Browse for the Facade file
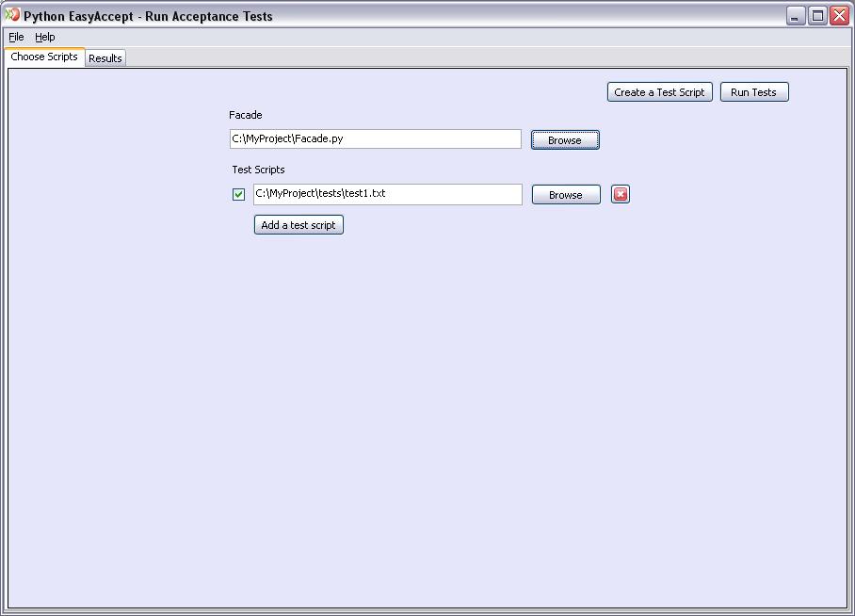This screenshot has height=616, width=855. (x=564, y=139)
